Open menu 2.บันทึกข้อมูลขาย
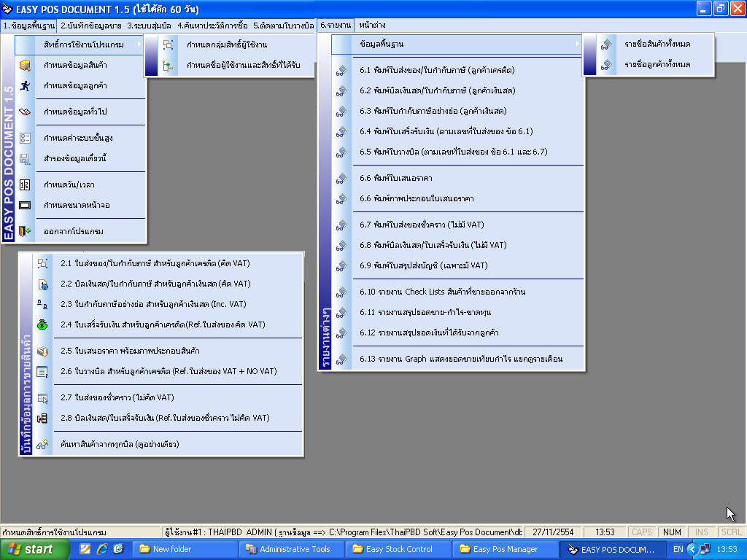The image size is (747, 560). [91, 26]
